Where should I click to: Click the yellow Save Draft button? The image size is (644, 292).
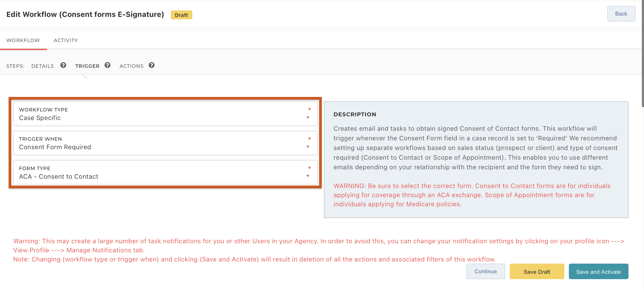pos(536,272)
